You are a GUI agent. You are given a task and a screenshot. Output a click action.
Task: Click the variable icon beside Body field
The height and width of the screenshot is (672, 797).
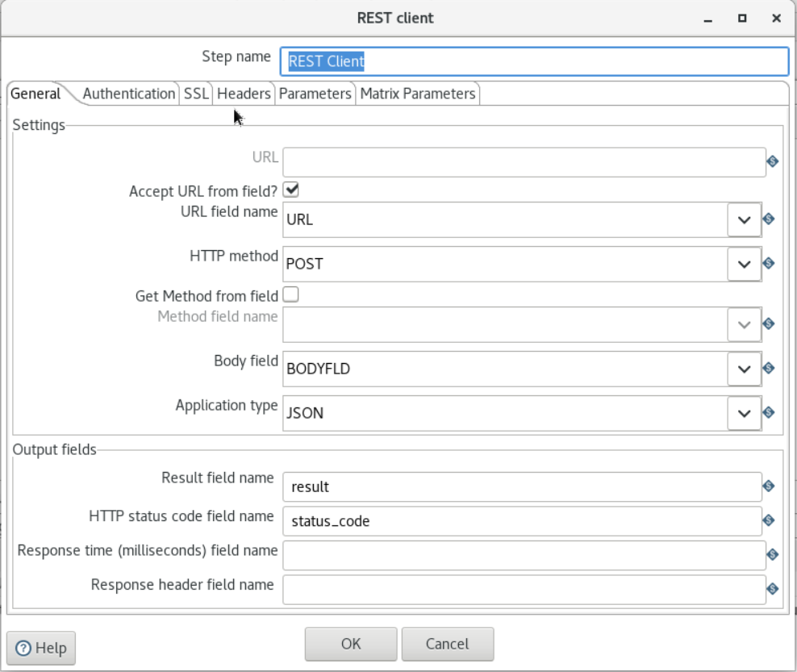pos(769,368)
